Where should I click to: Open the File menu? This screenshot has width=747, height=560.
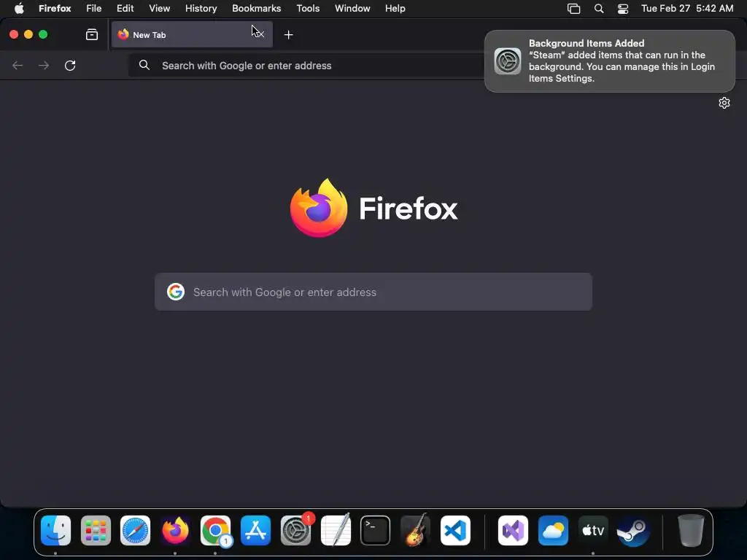pyautogui.click(x=94, y=8)
